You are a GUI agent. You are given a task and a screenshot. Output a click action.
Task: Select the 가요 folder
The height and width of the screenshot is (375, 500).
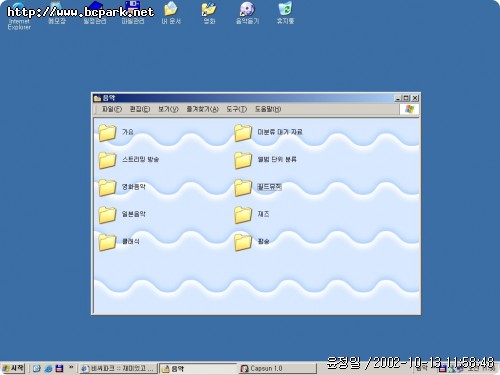[116, 133]
